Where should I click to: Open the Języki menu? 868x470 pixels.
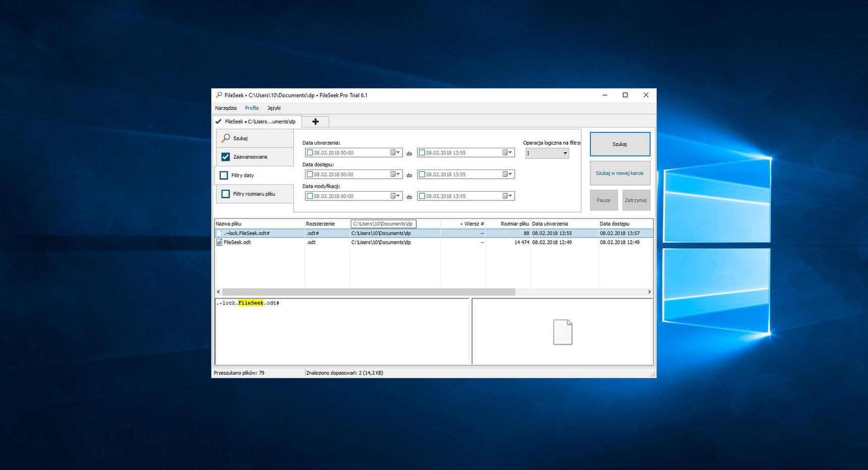[x=274, y=108]
